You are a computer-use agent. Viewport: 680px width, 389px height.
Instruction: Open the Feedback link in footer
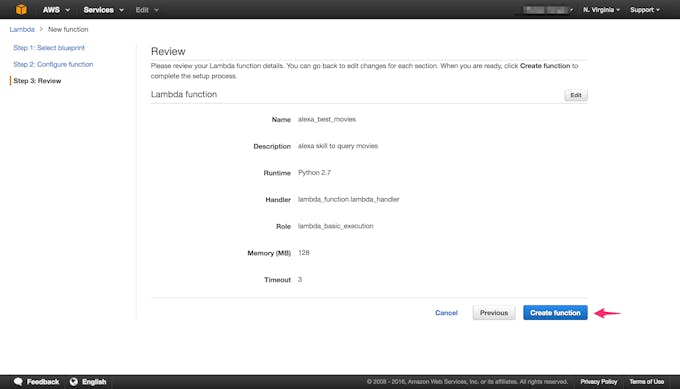click(43, 382)
